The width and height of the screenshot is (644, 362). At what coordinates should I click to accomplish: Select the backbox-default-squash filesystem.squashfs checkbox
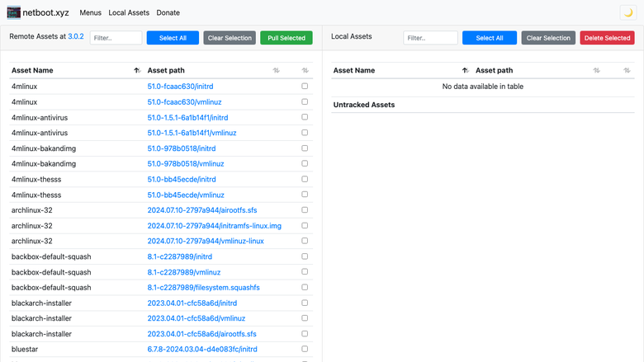[305, 288]
